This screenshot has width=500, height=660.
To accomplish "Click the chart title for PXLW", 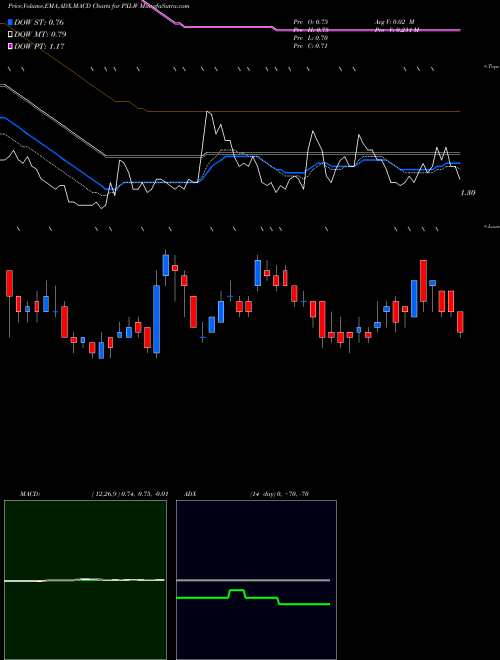I will (98, 6).
